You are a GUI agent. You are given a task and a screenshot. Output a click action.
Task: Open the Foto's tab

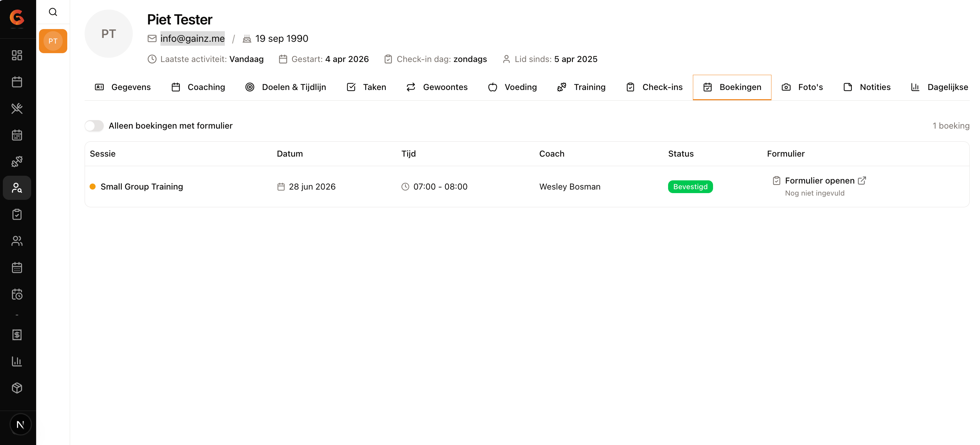tap(802, 87)
